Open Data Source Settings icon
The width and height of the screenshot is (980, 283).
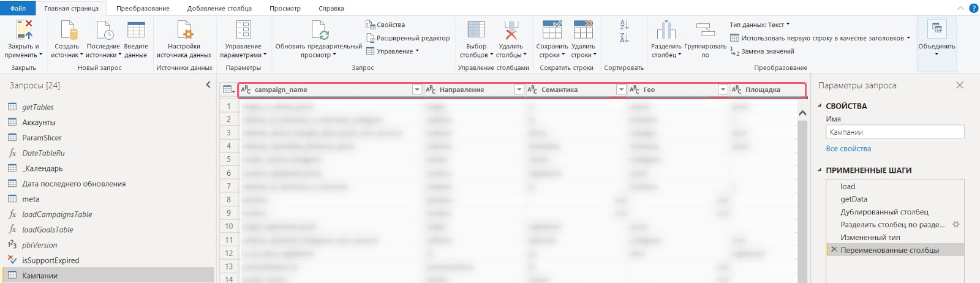click(x=184, y=31)
